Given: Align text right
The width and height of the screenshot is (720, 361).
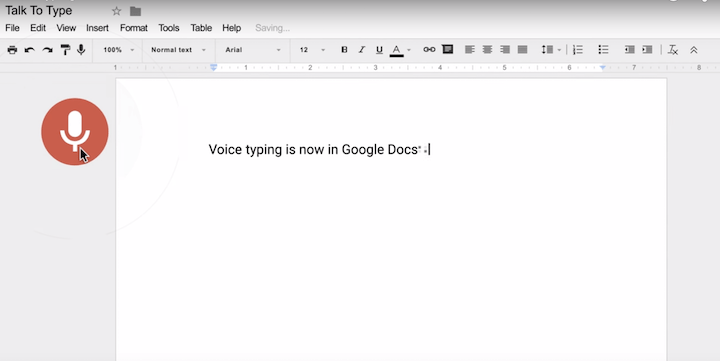Looking at the screenshot, I should [505, 49].
